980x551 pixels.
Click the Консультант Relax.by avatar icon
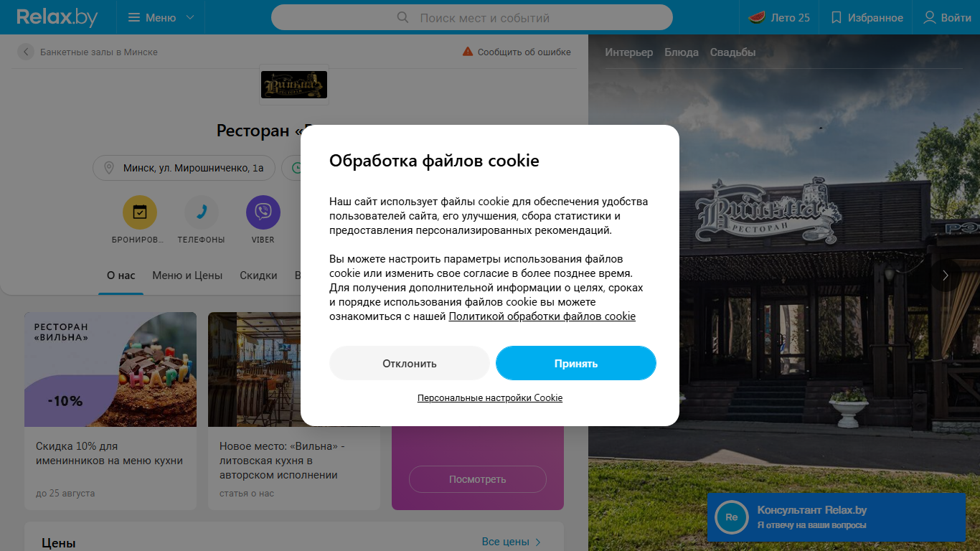pyautogui.click(x=732, y=517)
